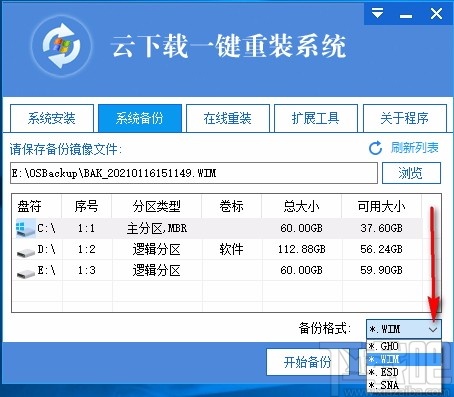Click the 112.88GB total size cell
The width and height of the screenshot is (454, 397).
tap(302, 249)
